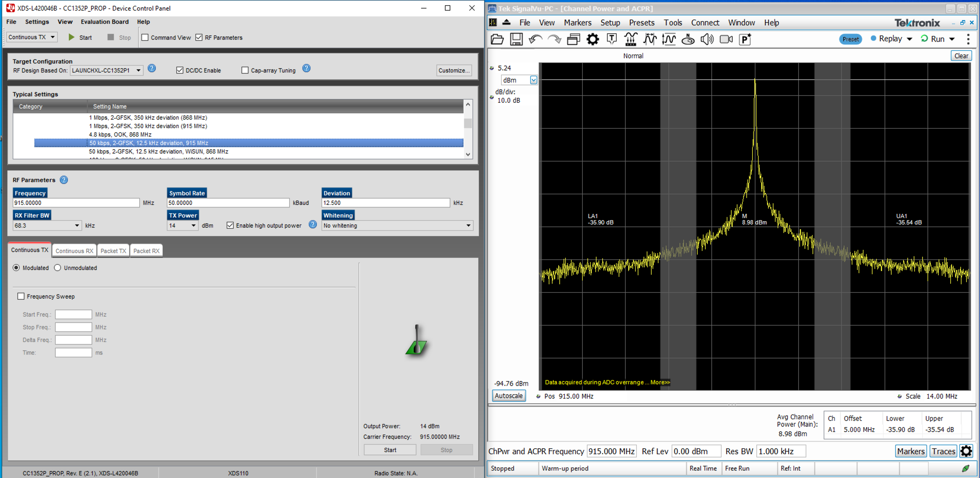Viewport: 980px width, 478px height.
Task: Open the TX Power dBm dropdown
Action: tap(182, 226)
